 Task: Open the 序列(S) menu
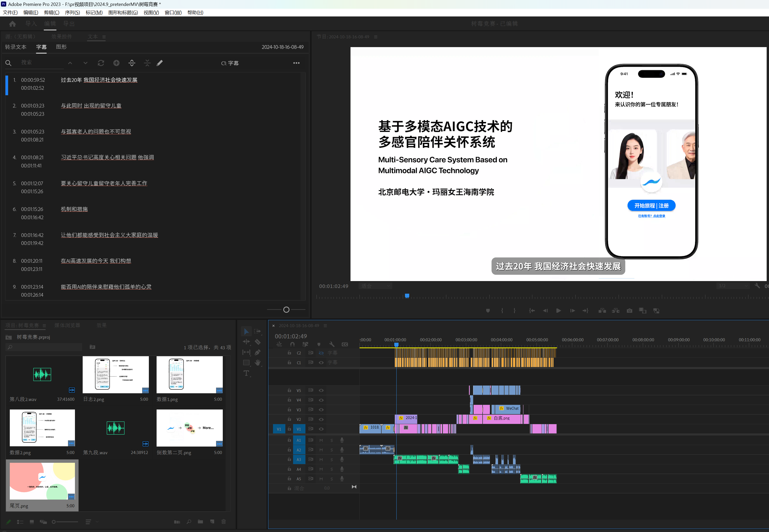pyautogui.click(x=72, y=13)
